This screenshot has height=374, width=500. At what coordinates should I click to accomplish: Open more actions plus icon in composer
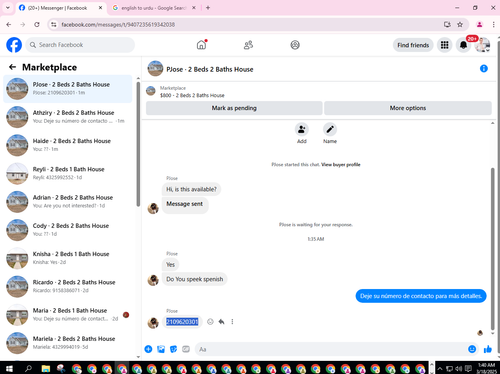click(x=148, y=349)
